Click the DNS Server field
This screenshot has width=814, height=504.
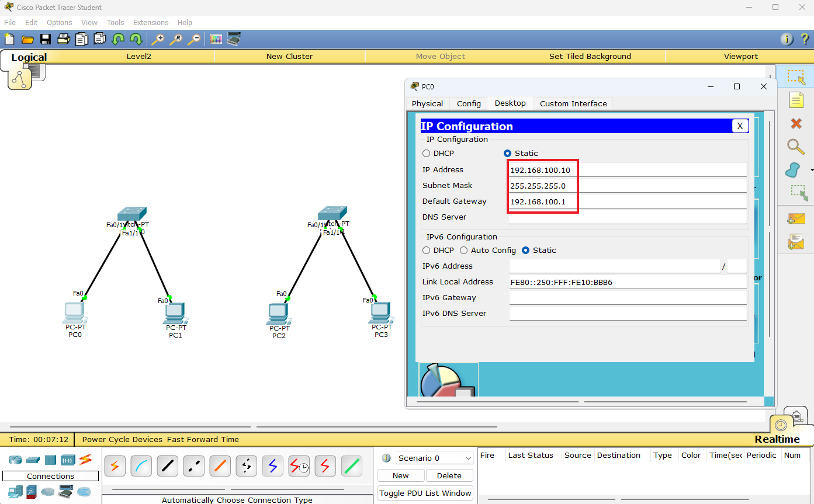(x=628, y=217)
